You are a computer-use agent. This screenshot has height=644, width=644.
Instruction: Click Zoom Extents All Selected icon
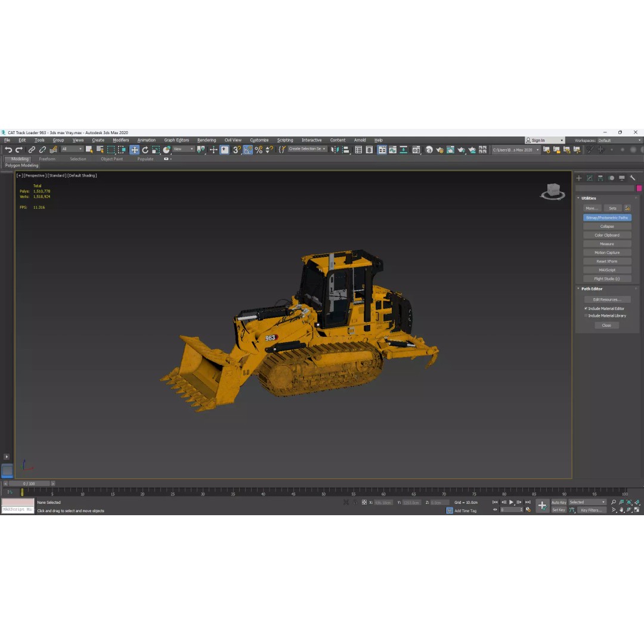(637, 502)
